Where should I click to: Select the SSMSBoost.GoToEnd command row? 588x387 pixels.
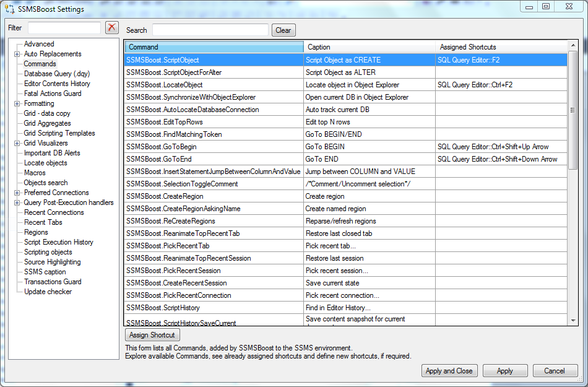click(346, 159)
